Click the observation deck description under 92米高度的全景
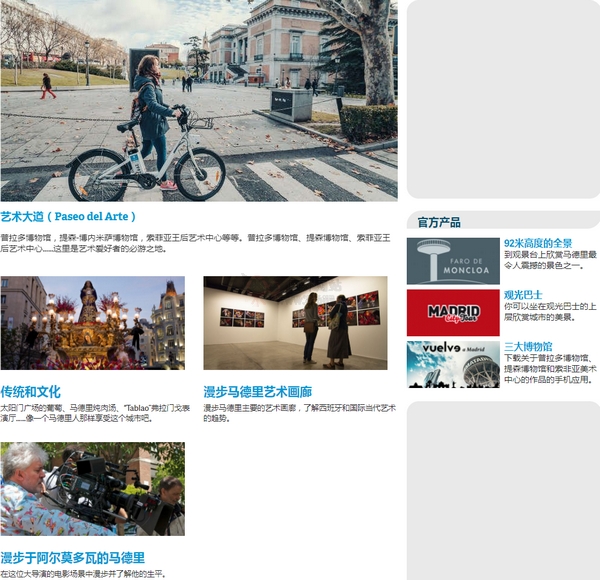This screenshot has height=580, width=600. (x=550, y=260)
